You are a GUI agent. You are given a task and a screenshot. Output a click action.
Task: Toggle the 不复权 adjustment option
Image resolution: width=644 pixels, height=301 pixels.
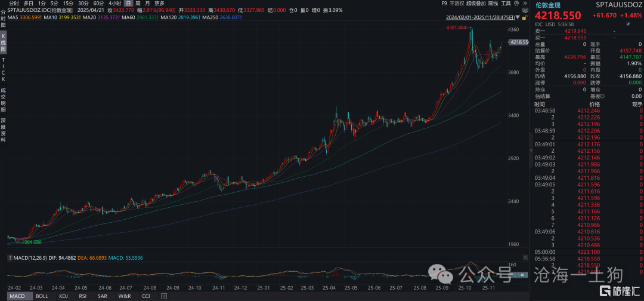pyautogui.click(x=457, y=3)
